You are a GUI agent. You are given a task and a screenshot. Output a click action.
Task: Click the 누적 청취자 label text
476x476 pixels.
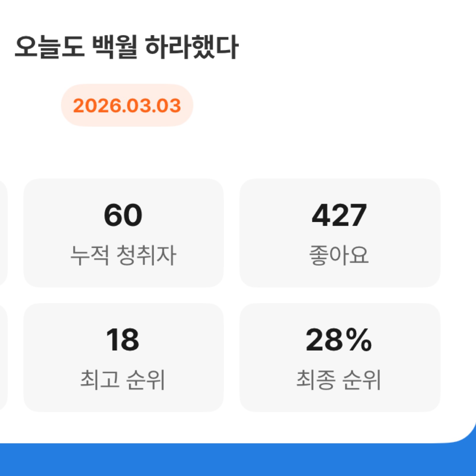[123, 255]
